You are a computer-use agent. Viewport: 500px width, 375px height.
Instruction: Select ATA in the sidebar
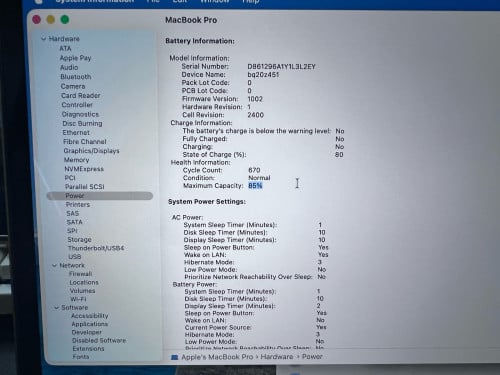[x=65, y=49]
